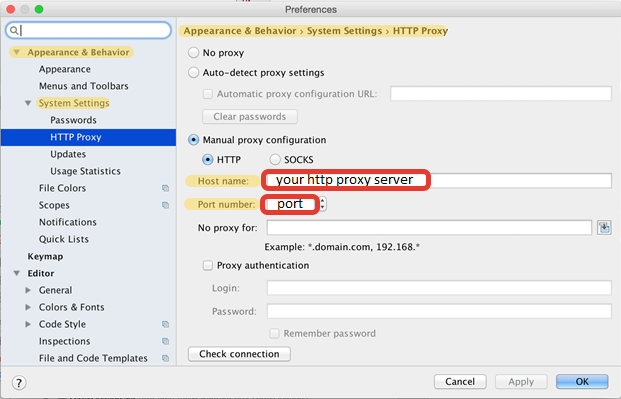Open the Passwords settings page
The height and width of the screenshot is (399, 621).
73,120
